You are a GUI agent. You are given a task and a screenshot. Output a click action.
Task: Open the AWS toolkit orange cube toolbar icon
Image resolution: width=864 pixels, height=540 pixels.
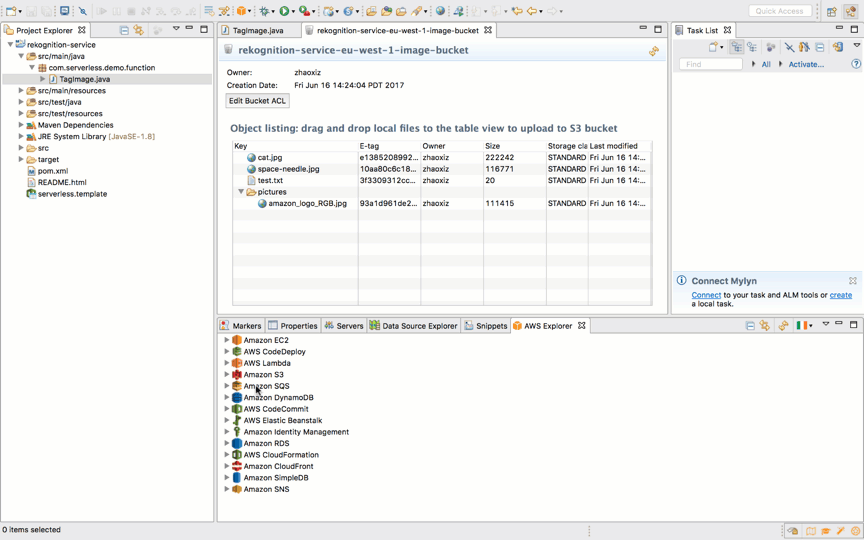click(241, 10)
